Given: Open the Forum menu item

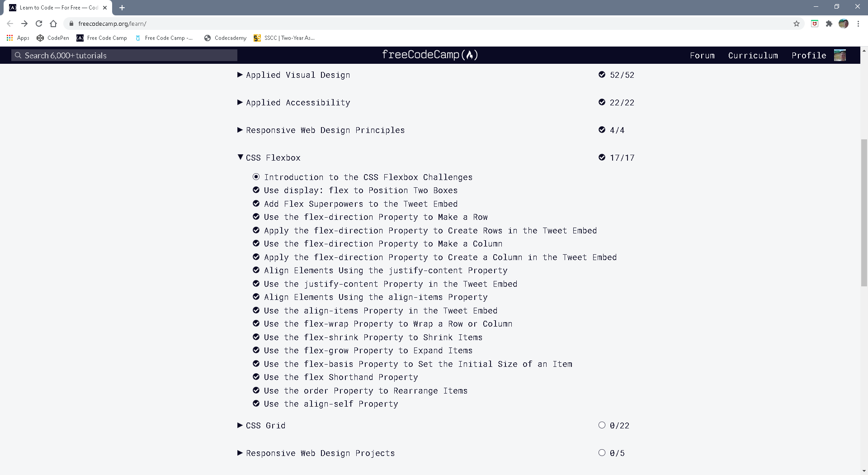Looking at the screenshot, I should click(702, 55).
